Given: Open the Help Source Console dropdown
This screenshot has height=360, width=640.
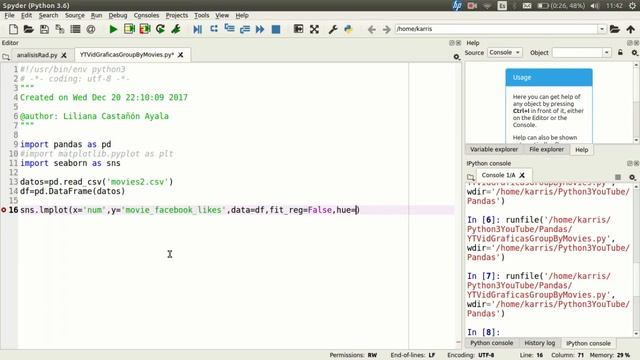Looking at the screenshot, I should click(x=504, y=52).
